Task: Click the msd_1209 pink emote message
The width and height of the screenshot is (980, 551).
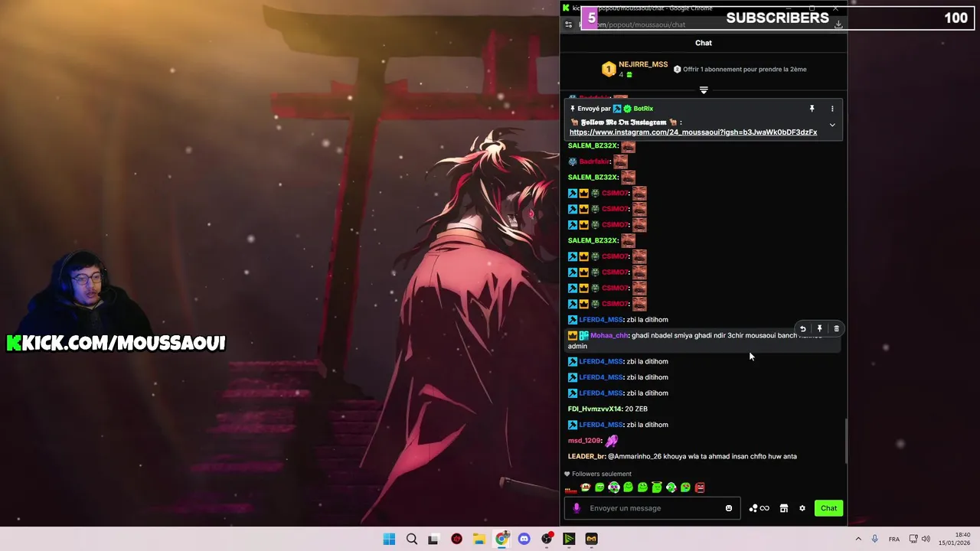Action: pos(612,441)
